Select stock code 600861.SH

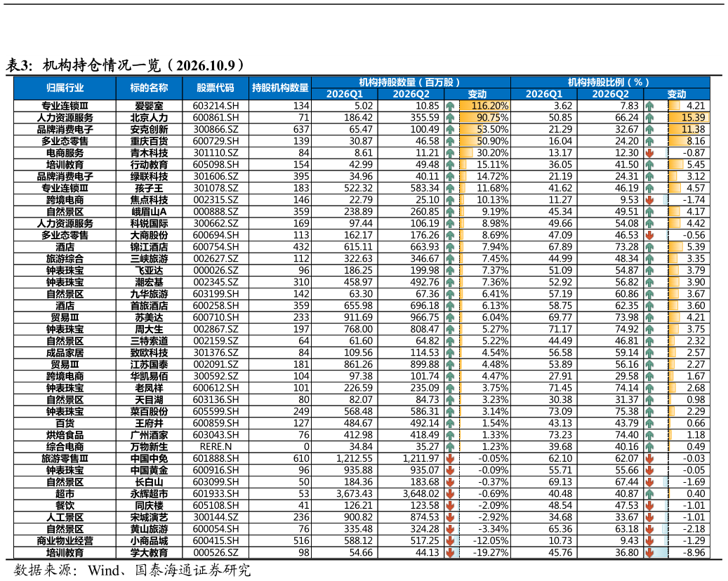216,117
